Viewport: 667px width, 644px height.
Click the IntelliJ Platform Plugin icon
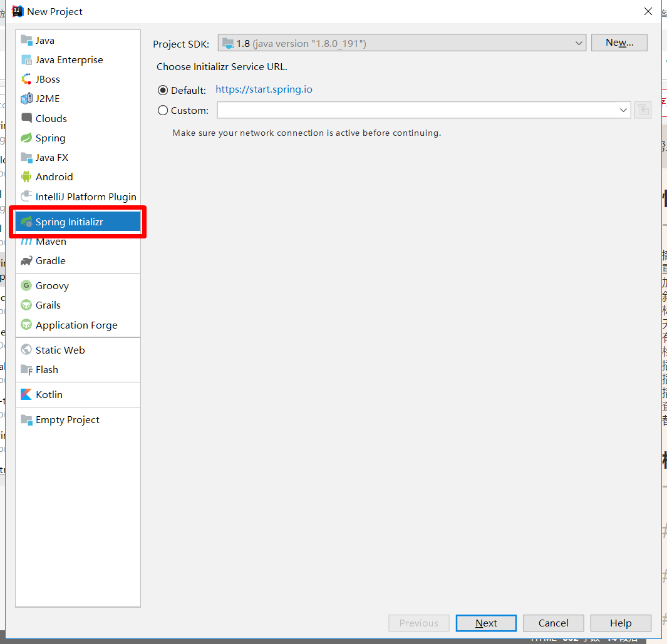[26, 197]
